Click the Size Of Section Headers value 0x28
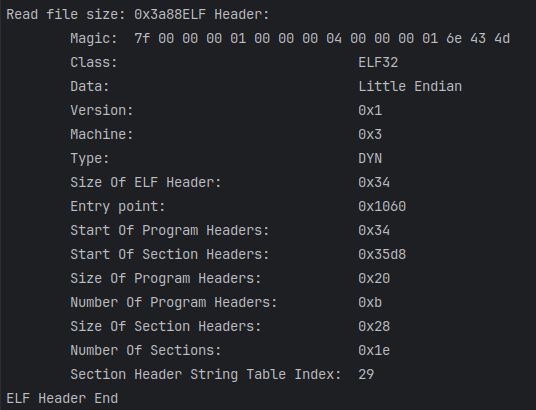The height and width of the screenshot is (410, 536). coord(374,326)
